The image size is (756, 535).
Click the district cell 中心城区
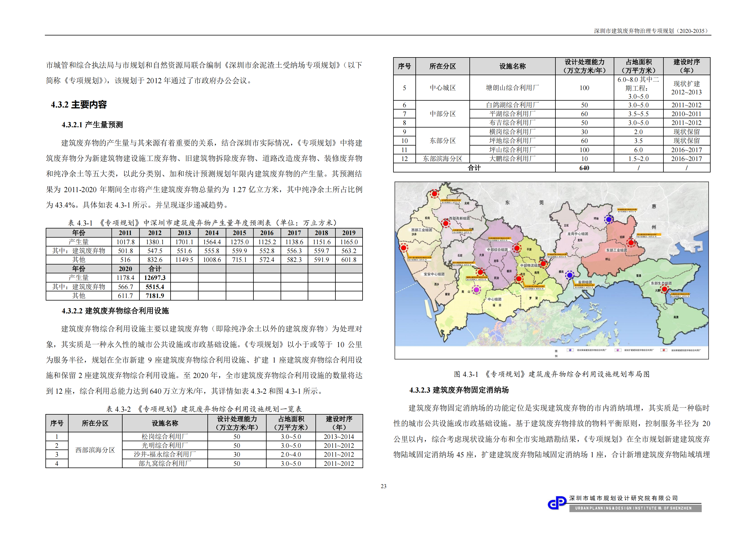(x=443, y=87)
